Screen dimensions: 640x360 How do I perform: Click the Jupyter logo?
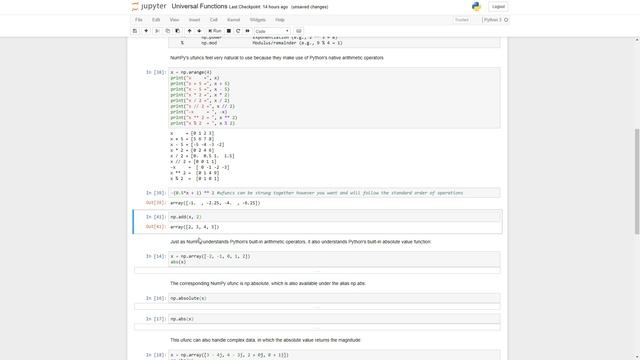[149, 6]
